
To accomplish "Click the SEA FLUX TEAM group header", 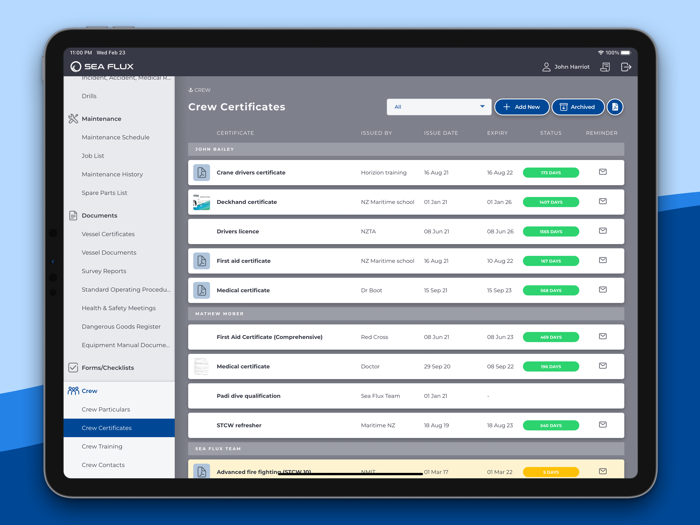I will point(406,449).
